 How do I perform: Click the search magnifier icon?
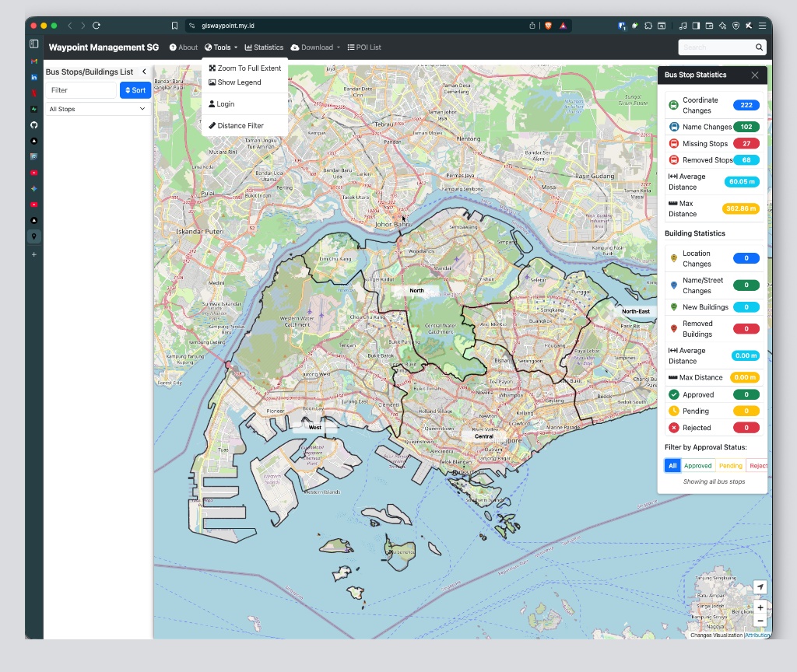click(759, 47)
